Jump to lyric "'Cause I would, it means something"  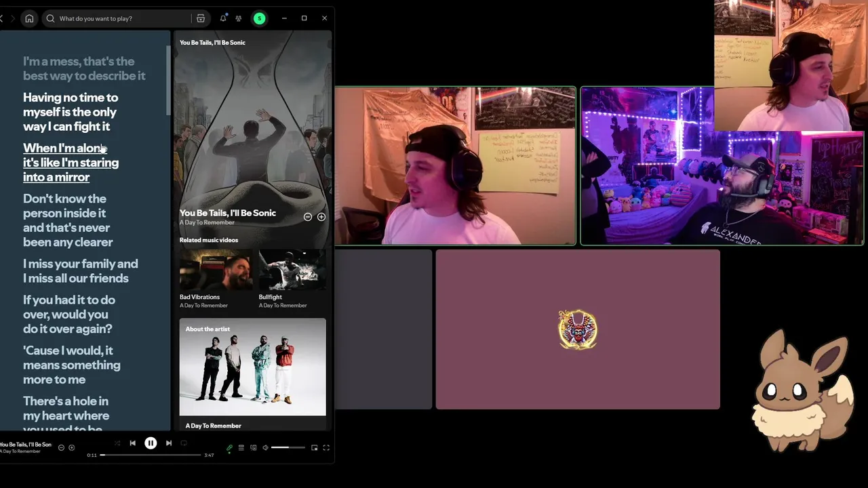[72, 365]
